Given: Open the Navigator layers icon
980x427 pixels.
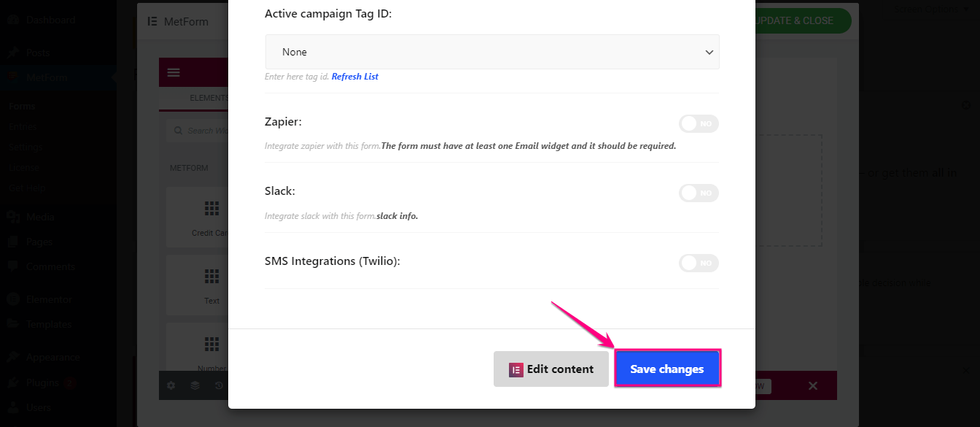Looking at the screenshot, I should pos(195,385).
